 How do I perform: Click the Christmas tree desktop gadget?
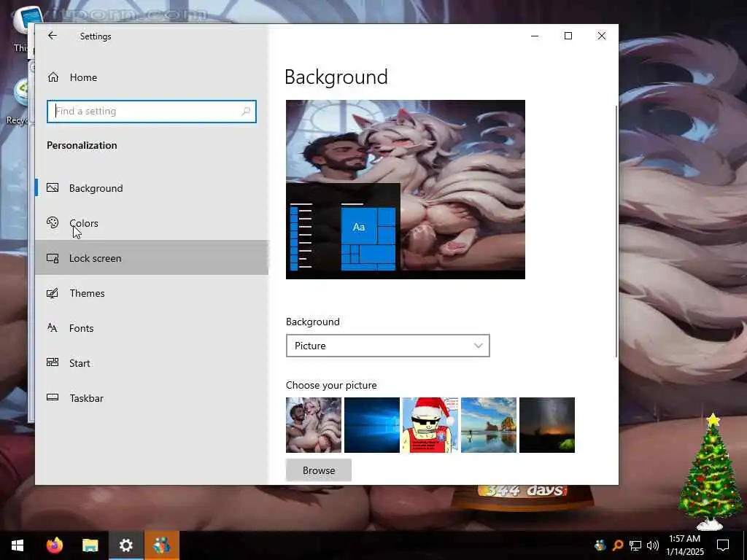(711, 472)
